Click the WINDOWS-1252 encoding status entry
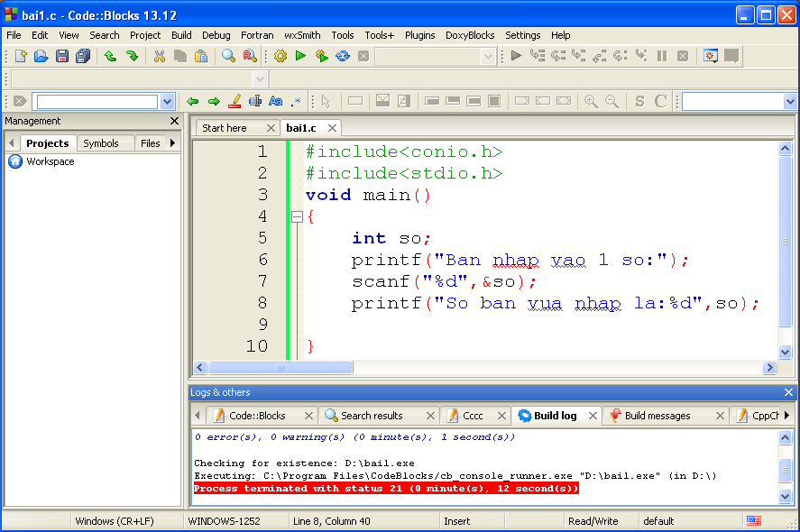The height and width of the screenshot is (532, 800). pyautogui.click(x=224, y=521)
